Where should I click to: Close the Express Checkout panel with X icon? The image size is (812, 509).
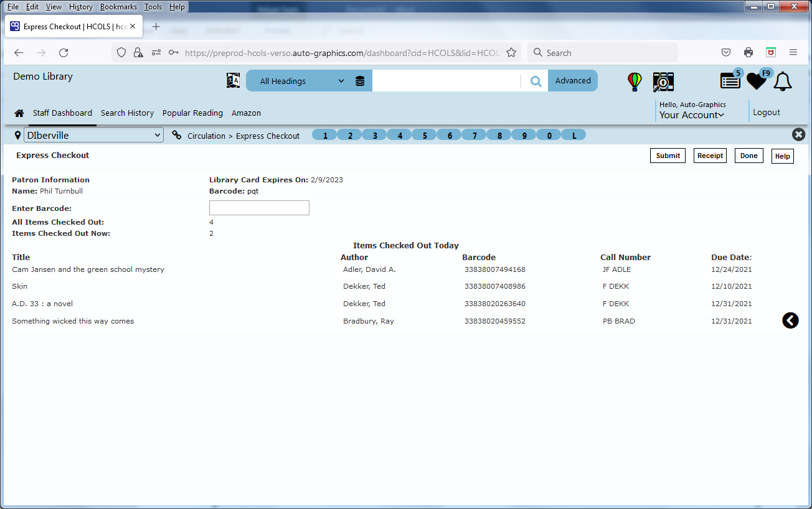(798, 134)
